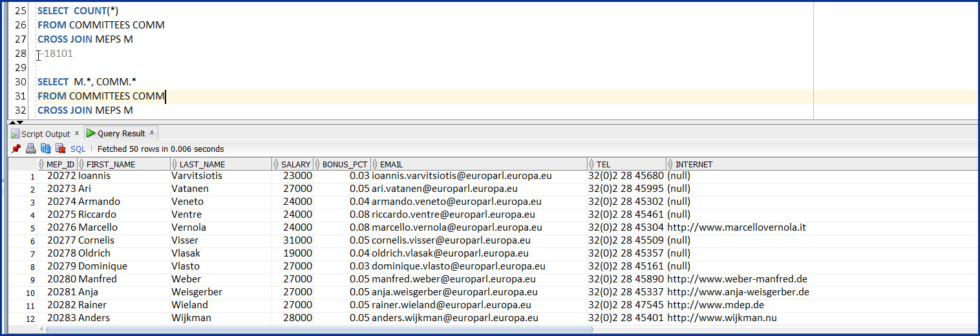Collapse the editor pane with up arrow
The image size is (980, 336).
(14, 121)
